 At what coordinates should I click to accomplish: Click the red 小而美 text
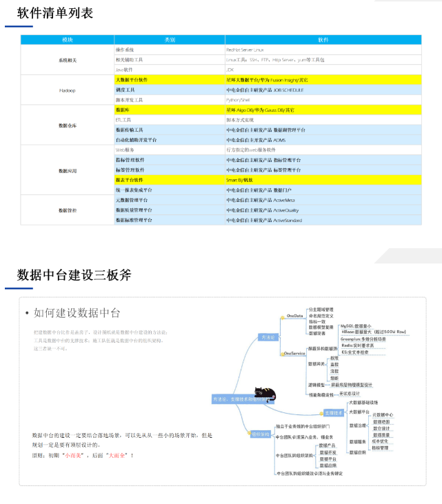(x=73, y=456)
